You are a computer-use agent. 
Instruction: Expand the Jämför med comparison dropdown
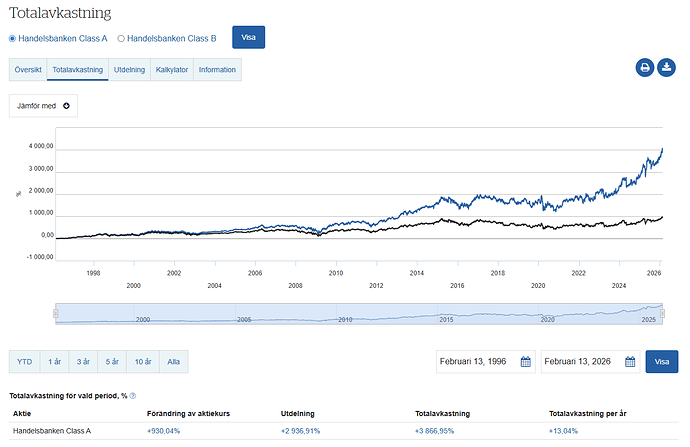pyautogui.click(x=43, y=106)
